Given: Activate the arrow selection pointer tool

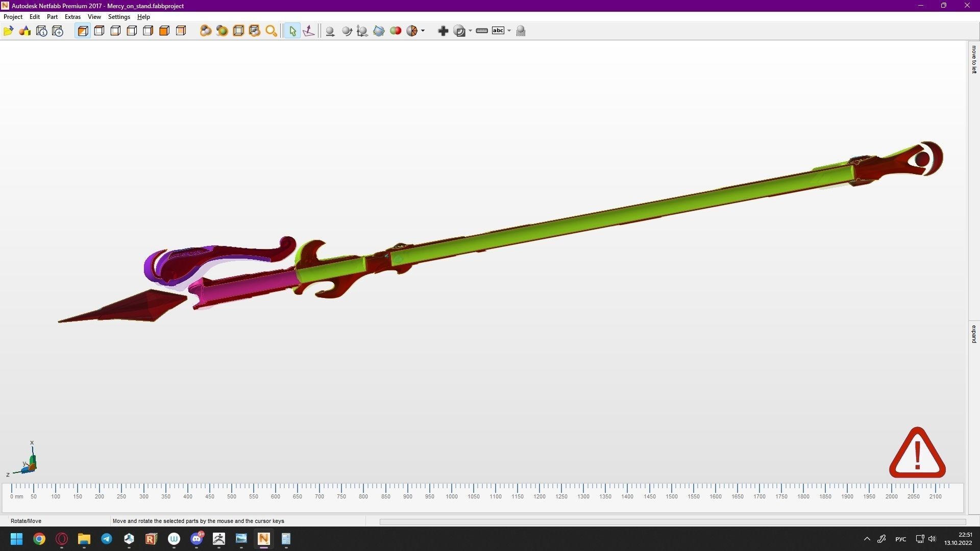Looking at the screenshot, I should (292, 31).
